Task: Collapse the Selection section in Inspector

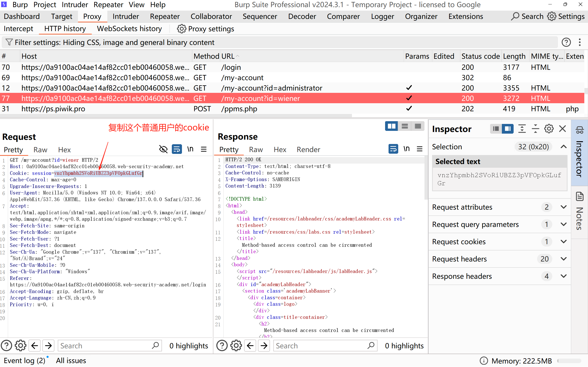Action: click(564, 147)
